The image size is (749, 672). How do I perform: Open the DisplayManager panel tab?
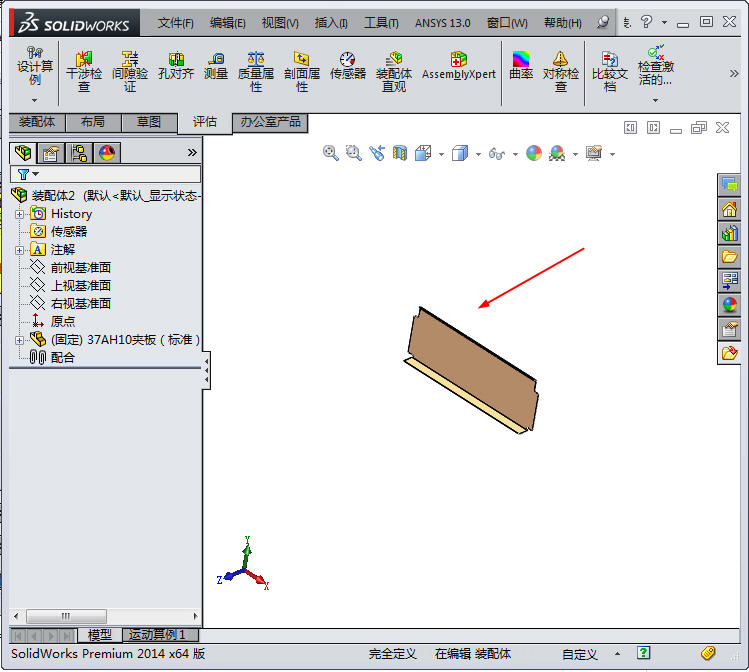[x=106, y=153]
